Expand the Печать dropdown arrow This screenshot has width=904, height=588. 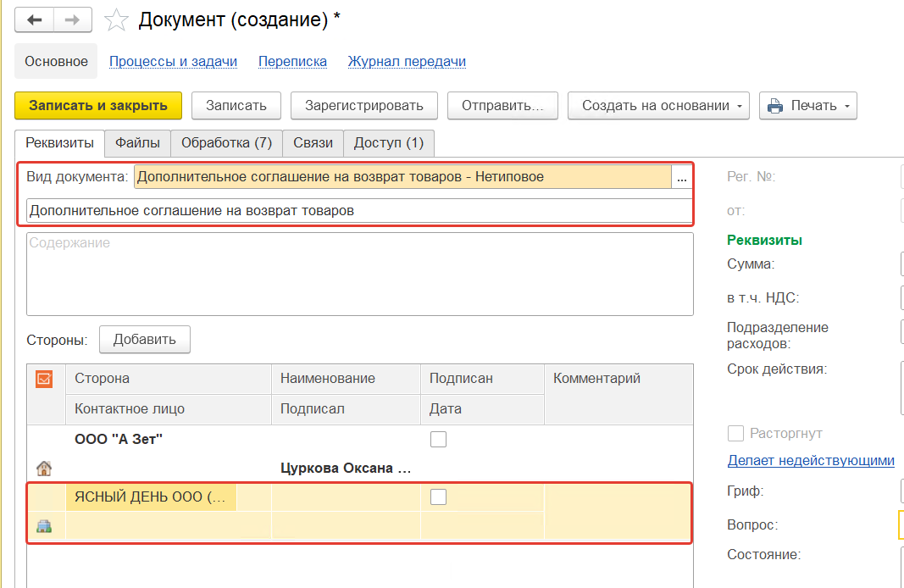coord(847,106)
